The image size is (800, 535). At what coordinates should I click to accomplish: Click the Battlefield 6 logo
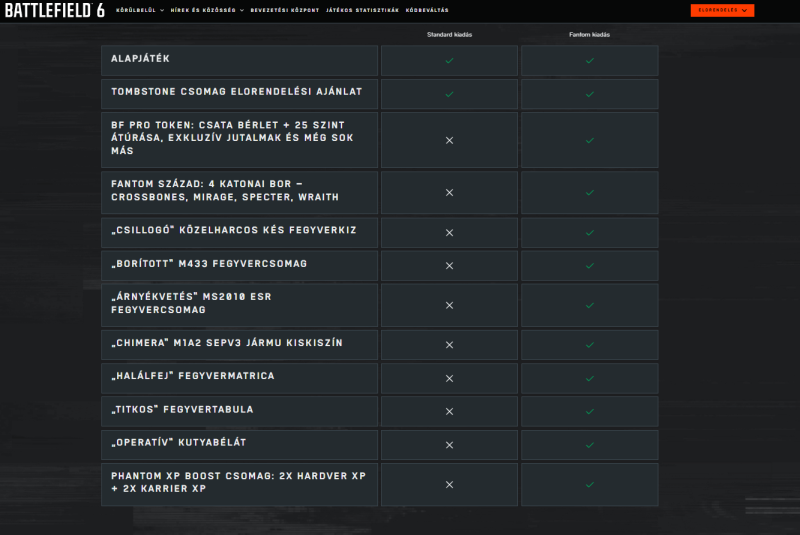point(55,10)
